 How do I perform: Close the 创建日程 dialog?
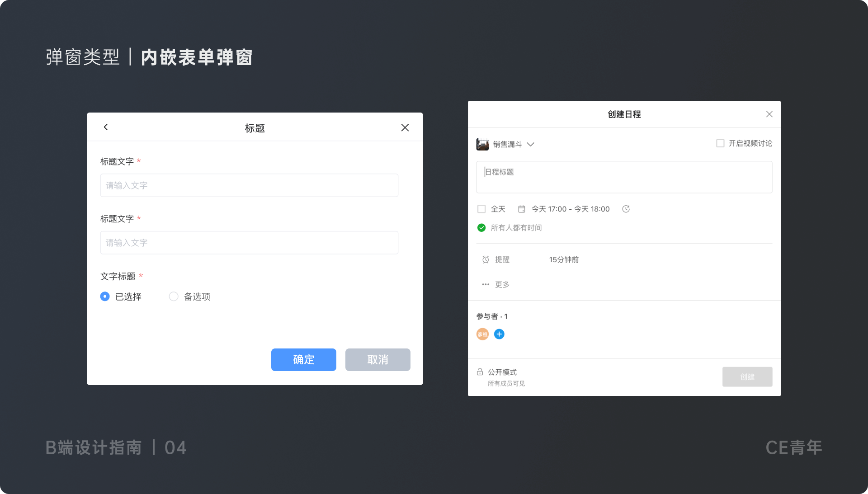(x=769, y=114)
